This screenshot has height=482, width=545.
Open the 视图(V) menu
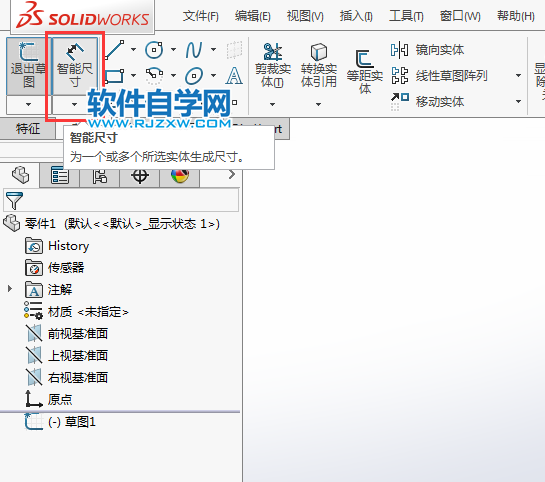point(305,16)
